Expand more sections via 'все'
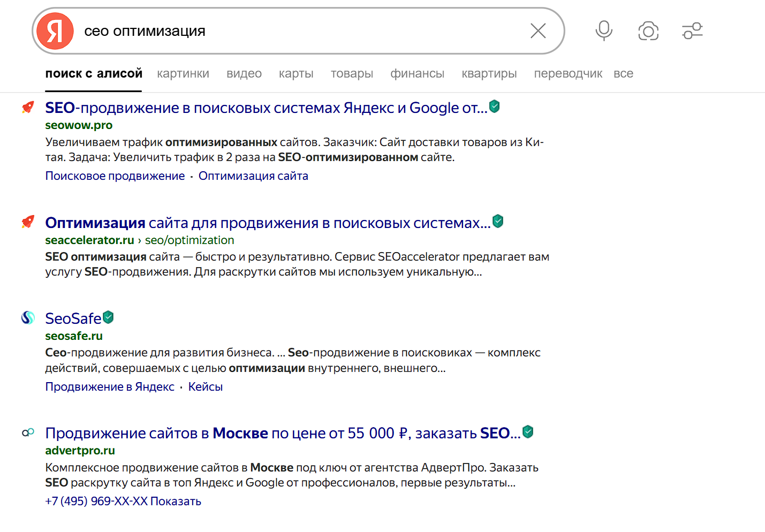 pyautogui.click(x=623, y=73)
